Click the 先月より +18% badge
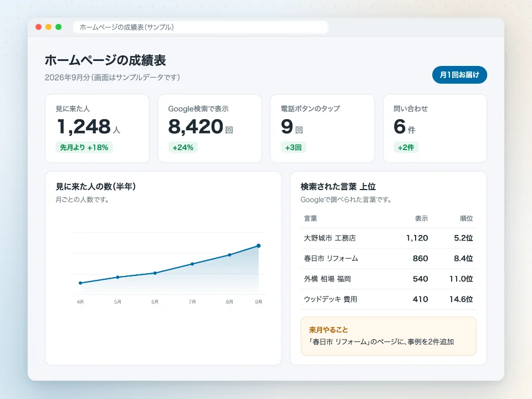Screen dimensions: 532x399 tap(84, 147)
